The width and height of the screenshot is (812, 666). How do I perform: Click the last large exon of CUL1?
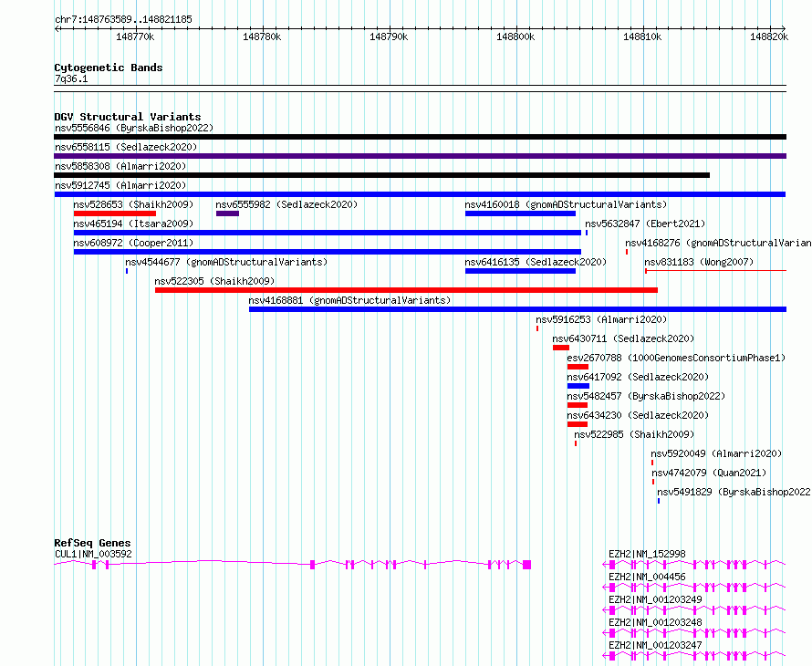coord(526,565)
